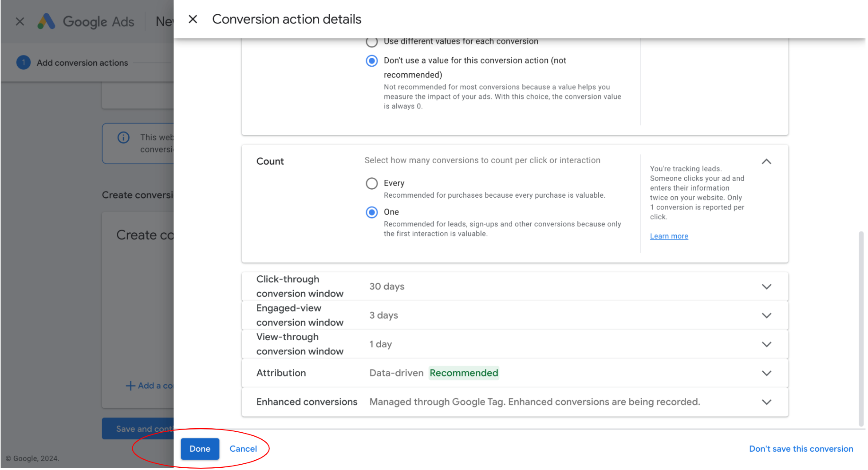Select the 'Every' count radio button

(x=372, y=183)
